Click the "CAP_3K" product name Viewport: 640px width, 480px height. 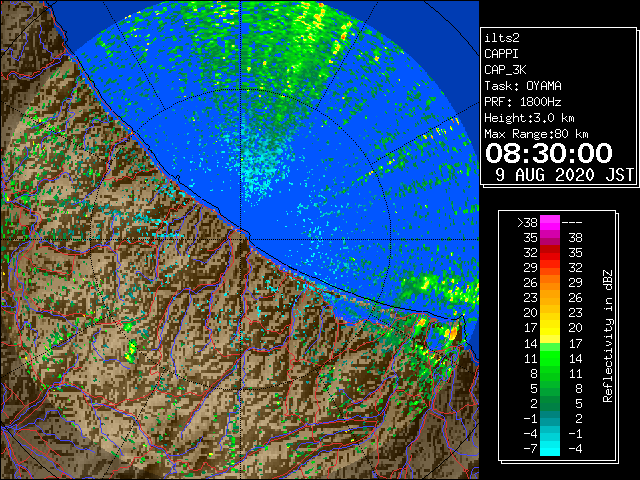tap(505, 70)
